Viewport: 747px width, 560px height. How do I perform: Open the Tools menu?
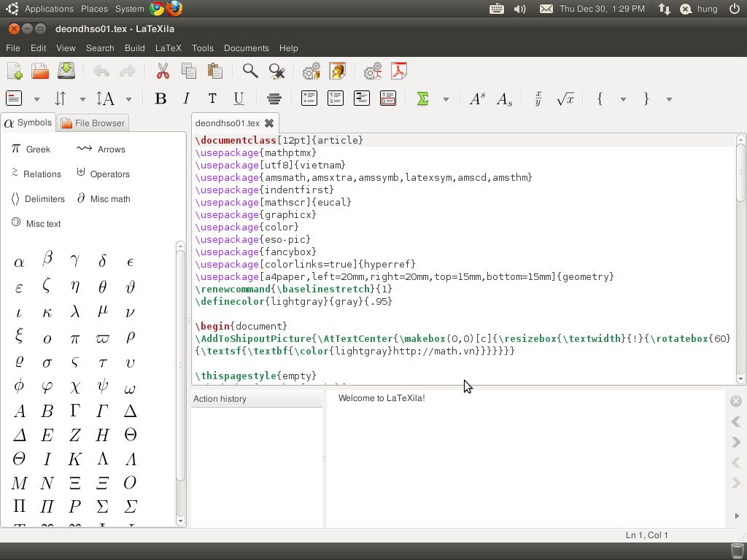point(203,48)
